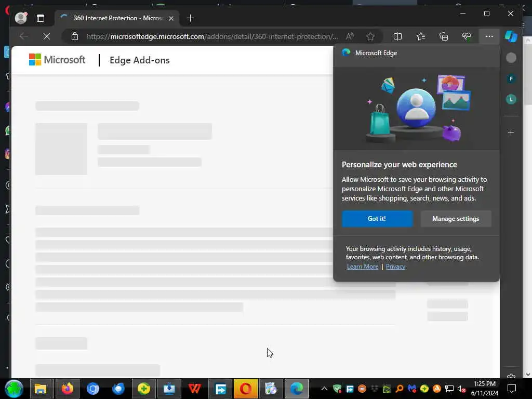The height and width of the screenshot is (399, 532).
Task: Open the tab actions menu icon
Action: tap(41, 18)
